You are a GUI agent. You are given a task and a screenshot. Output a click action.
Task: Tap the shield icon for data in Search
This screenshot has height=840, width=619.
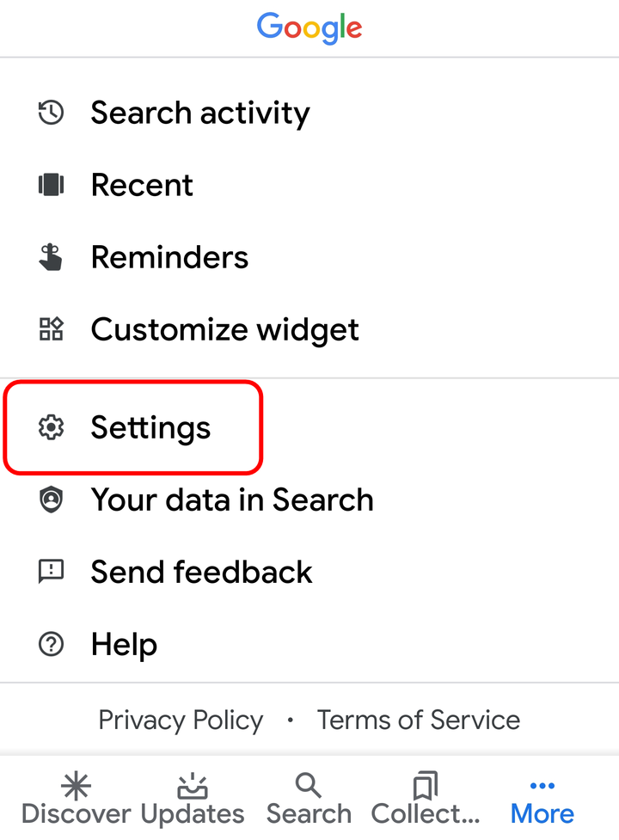(x=52, y=500)
